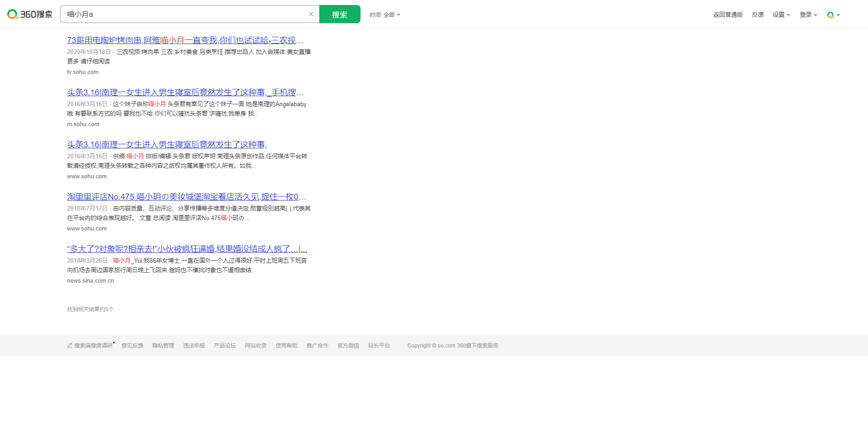This screenshot has width=868, height=421.
Task: Click the 360搜索 logo
Action: [x=30, y=15]
